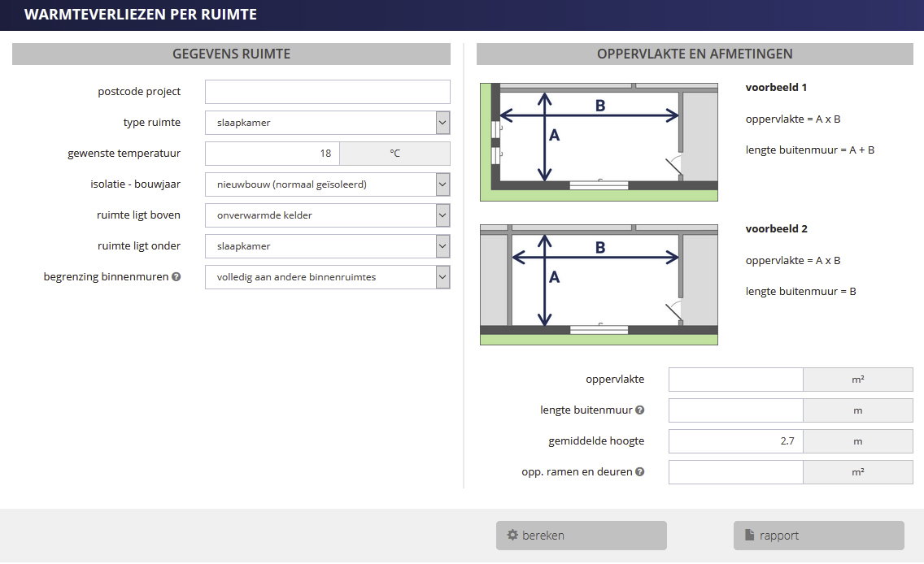The width and height of the screenshot is (924, 564).
Task: Click the opp. ramen en deuren input field
Action: pyautogui.click(x=735, y=472)
